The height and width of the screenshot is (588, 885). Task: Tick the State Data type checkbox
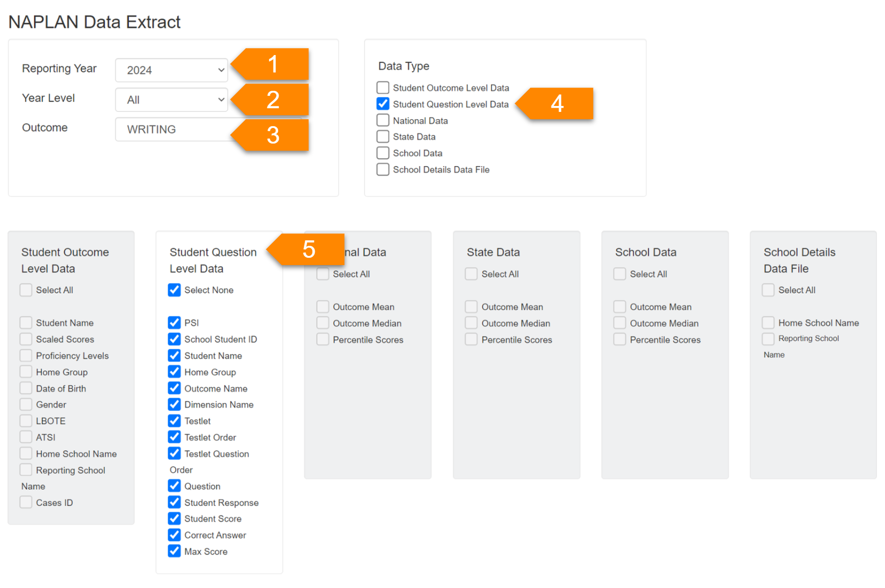383,137
